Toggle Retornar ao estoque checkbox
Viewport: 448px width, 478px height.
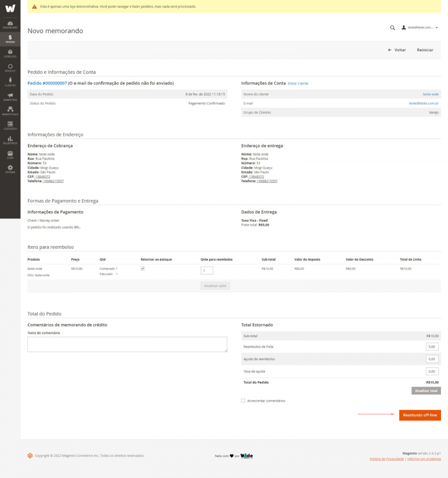[x=142, y=268]
